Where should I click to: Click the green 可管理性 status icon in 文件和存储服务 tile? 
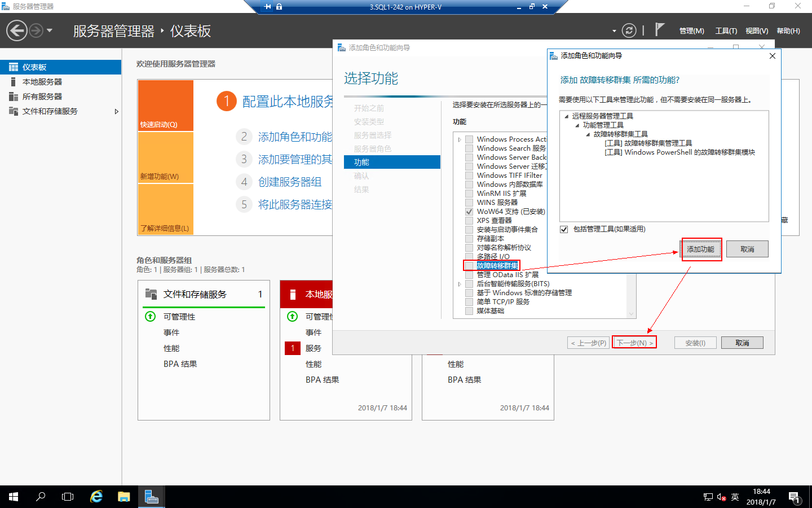click(x=151, y=317)
